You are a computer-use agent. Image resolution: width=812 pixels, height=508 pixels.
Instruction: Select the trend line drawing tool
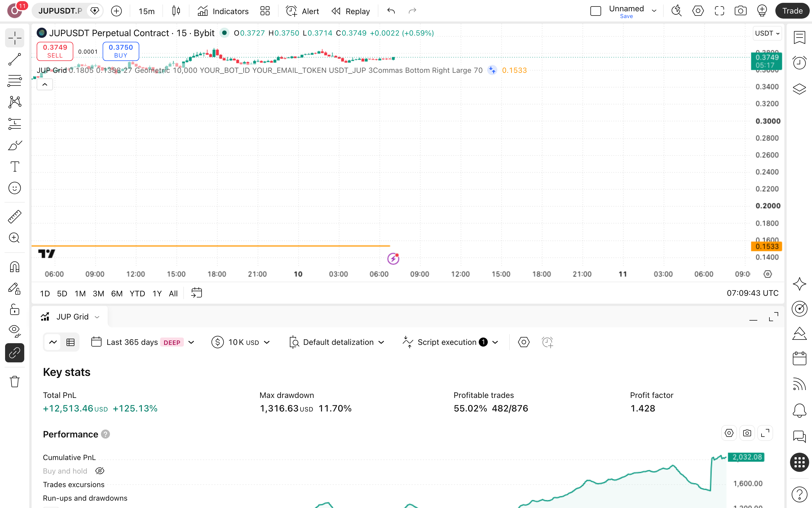click(x=14, y=59)
